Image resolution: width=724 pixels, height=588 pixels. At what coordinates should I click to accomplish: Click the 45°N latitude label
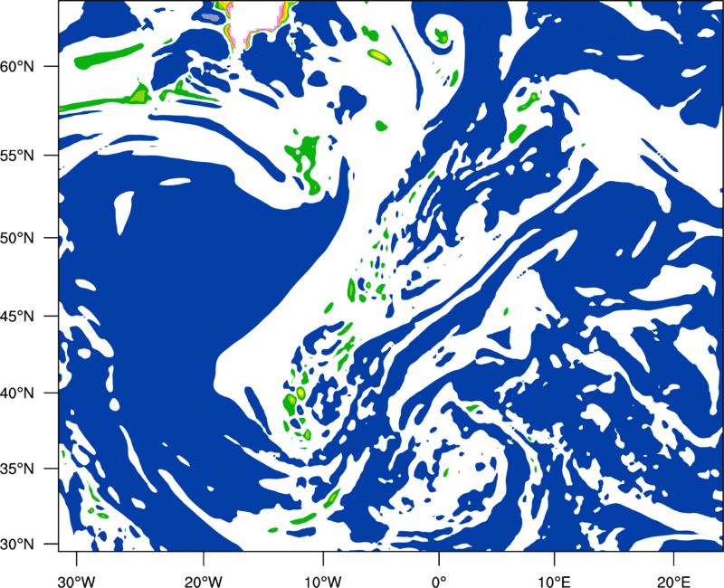pyautogui.click(x=17, y=317)
